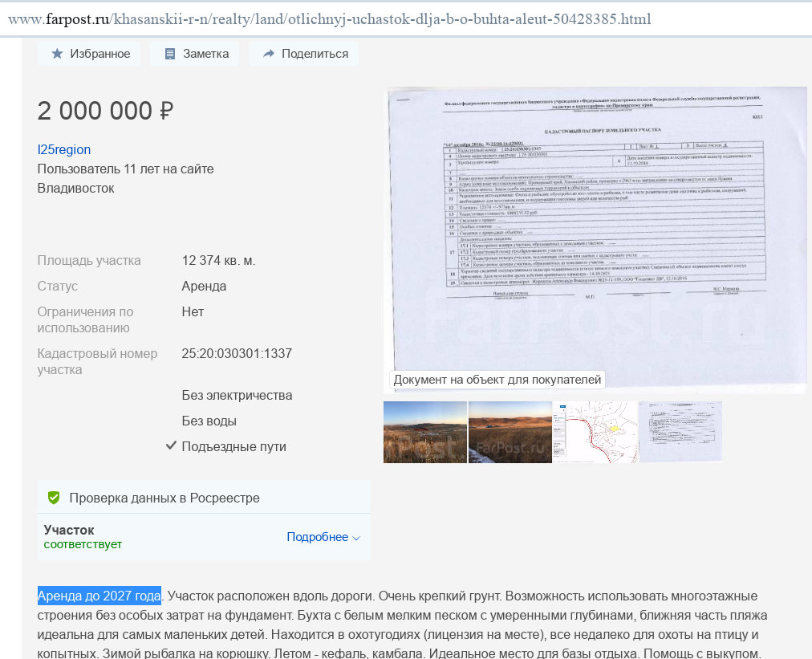Image resolution: width=812 pixels, height=659 pixels.
Task: Click the price 2 000 000 ₽
Action: click(105, 111)
